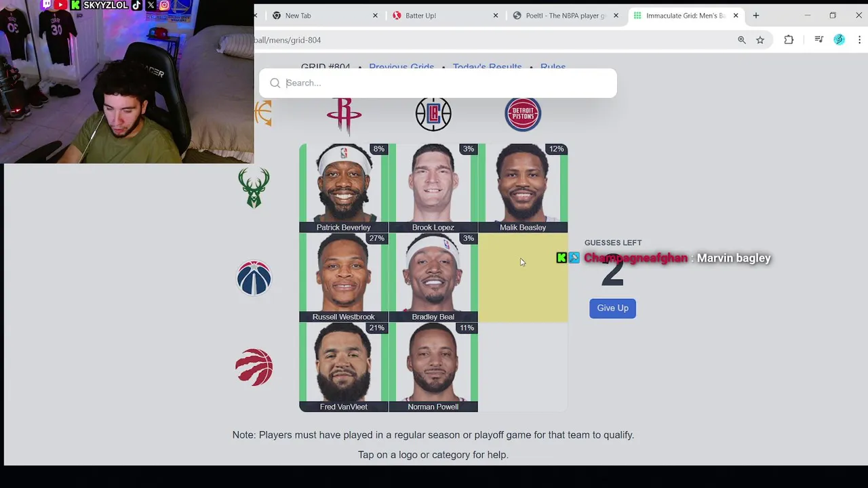Close the Poeltl tab

click(616, 16)
